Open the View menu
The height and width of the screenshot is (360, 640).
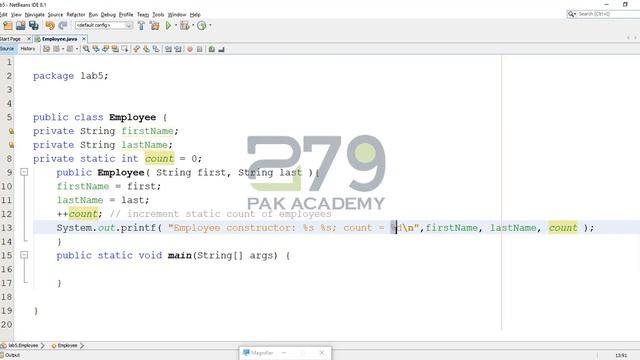[x=16, y=15]
